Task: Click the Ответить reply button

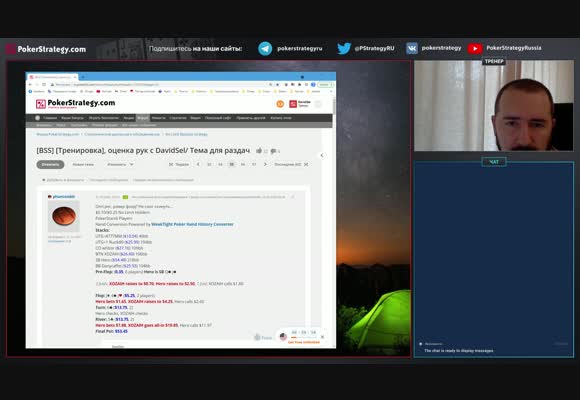Action: (x=50, y=164)
